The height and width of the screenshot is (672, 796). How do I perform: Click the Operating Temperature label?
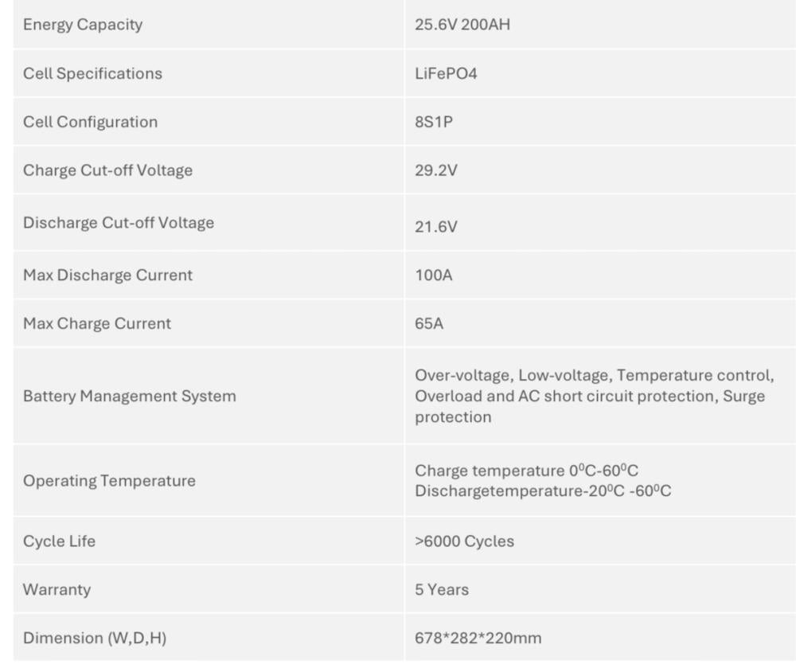coord(109,481)
